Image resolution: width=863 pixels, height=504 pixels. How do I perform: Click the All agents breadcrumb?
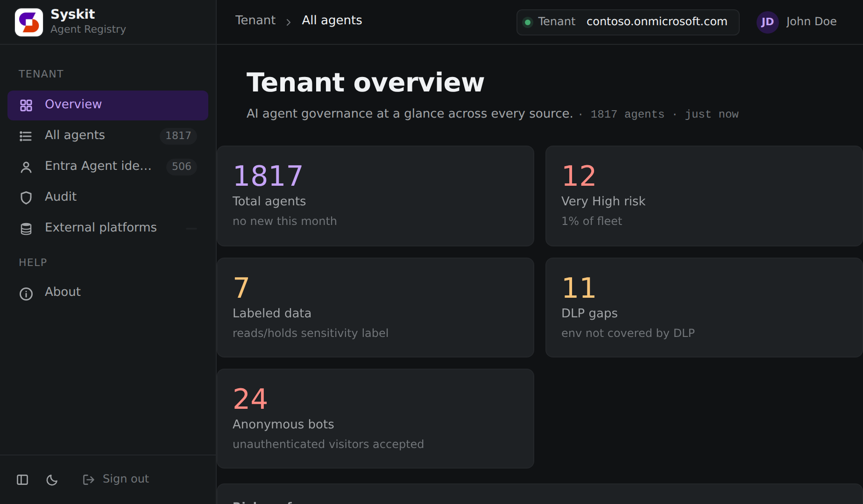click(332, 21)
